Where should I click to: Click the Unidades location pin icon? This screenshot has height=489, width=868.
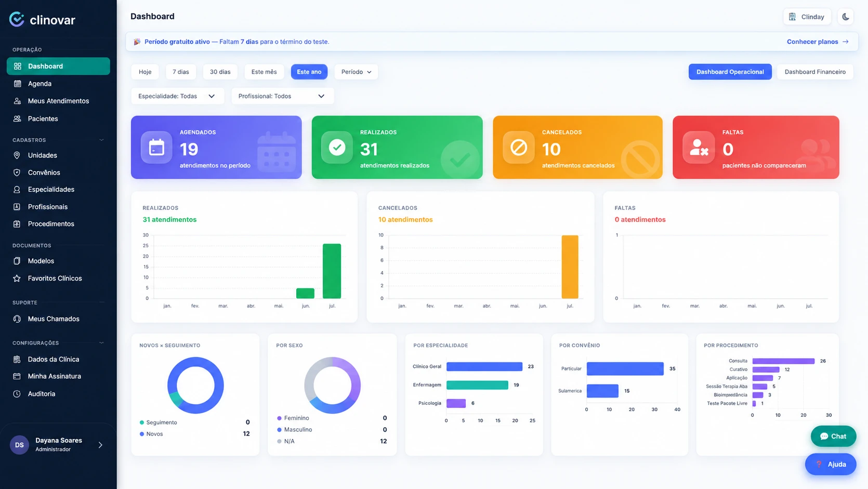(17, 155)
